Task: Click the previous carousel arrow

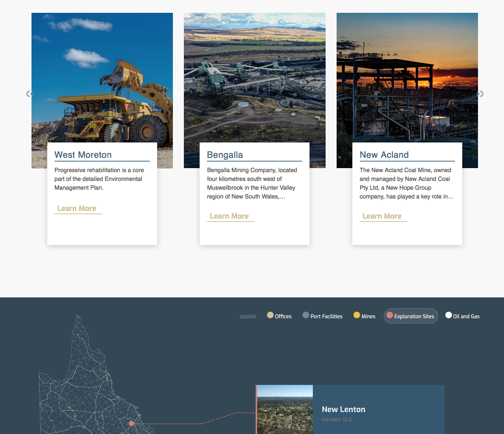Action: click(30, 94)
